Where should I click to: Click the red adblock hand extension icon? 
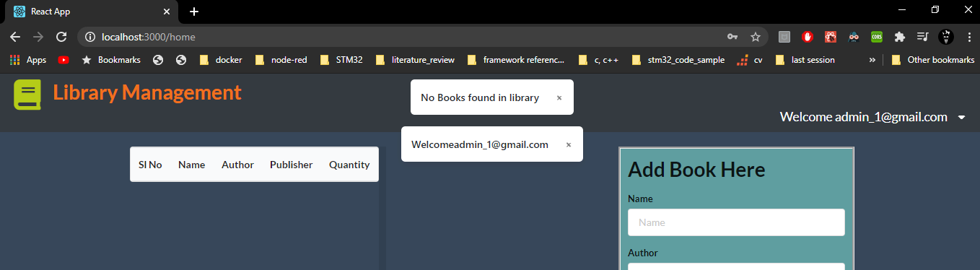point(808,37)
